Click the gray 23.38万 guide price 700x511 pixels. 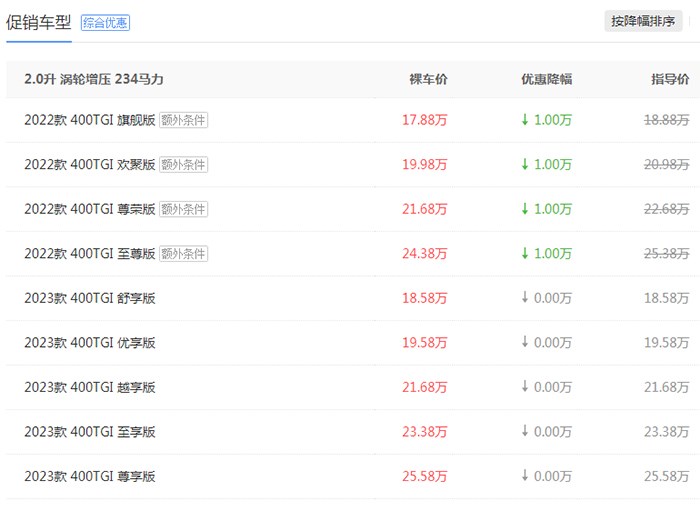point(667,432)
